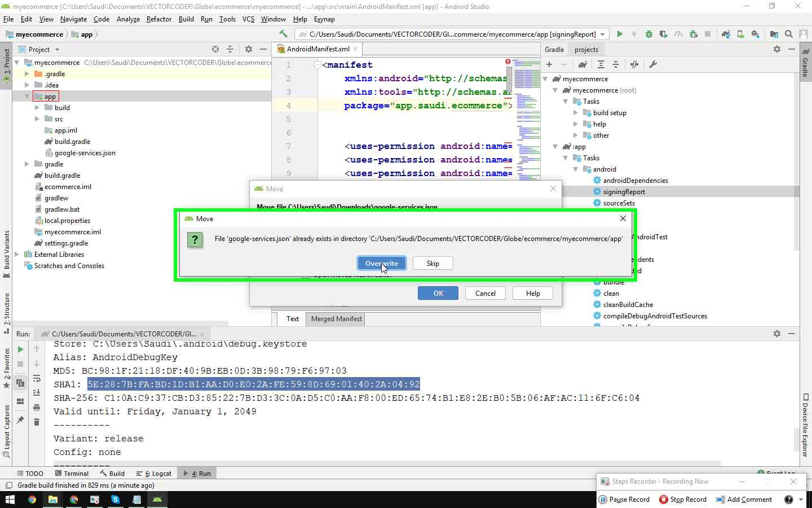Select google-services.json in Project tree
This screenshot has height=508, width=812.
85,153
